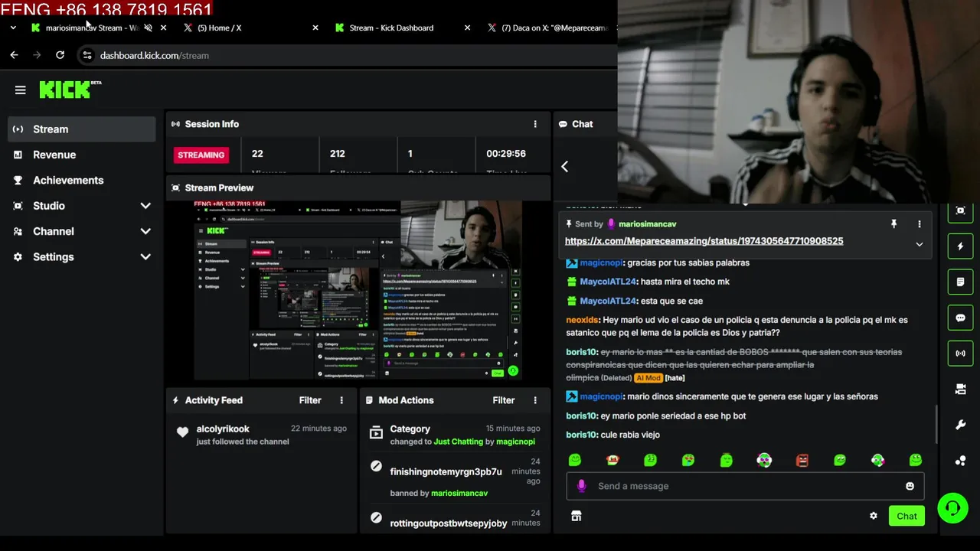Click the AI Mod badge in chat

click(x=648, y=378)
